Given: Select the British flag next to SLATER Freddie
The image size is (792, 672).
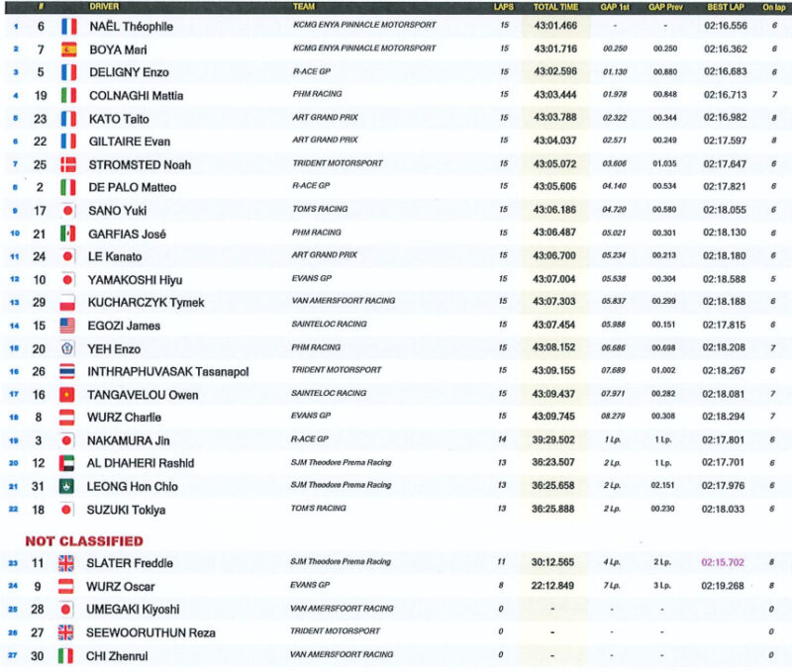Looking at the screenshot, I should (x=69, y=563).
